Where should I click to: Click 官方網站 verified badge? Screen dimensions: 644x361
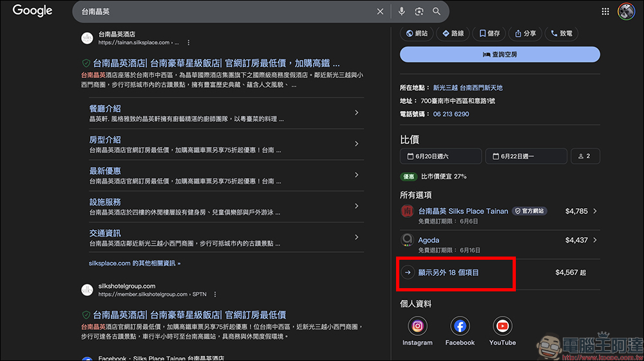(529, 211)
